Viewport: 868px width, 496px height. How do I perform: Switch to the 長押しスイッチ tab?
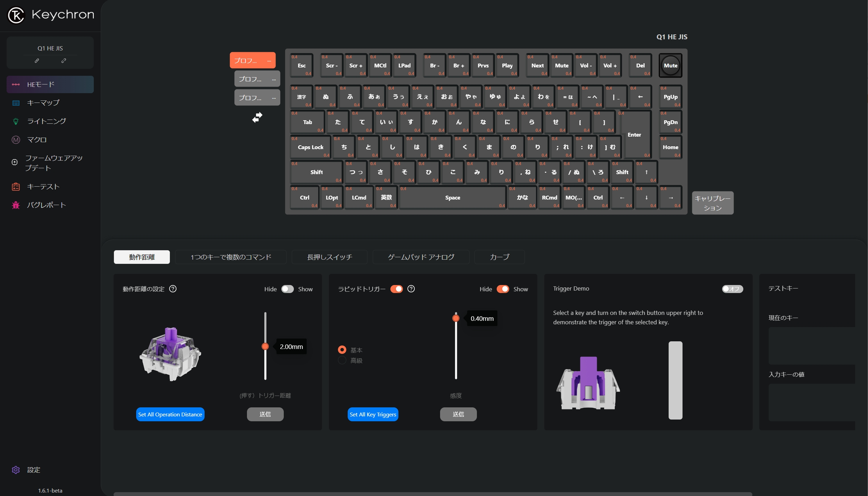point(329,257)
